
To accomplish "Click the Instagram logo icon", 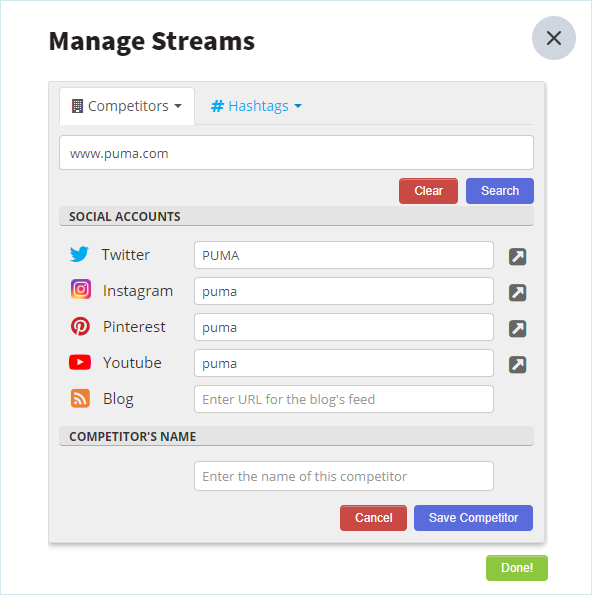I will point(80,289).
